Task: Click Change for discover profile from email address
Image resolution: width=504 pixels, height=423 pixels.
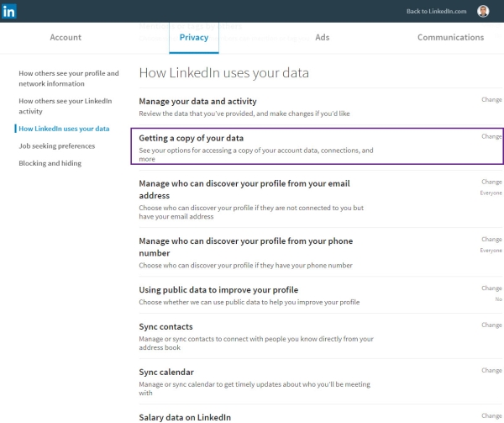Action: (491, 182)
